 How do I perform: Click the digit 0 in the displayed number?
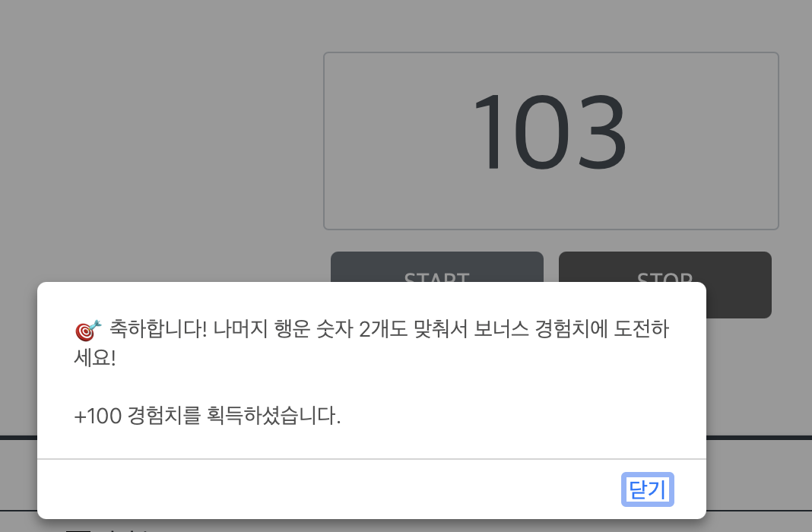pos(541,131)
